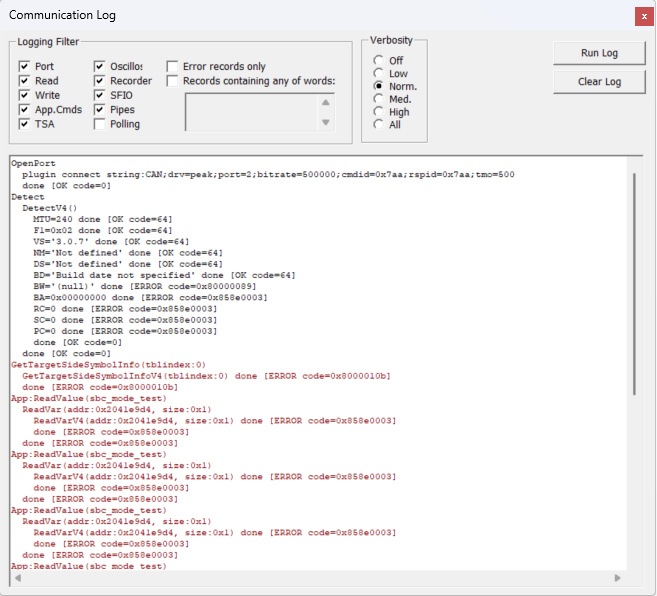Viewport: 657px width, 596px height.
Task: Disable the SFIO filter checkbox
Action: tap(99, 95)
